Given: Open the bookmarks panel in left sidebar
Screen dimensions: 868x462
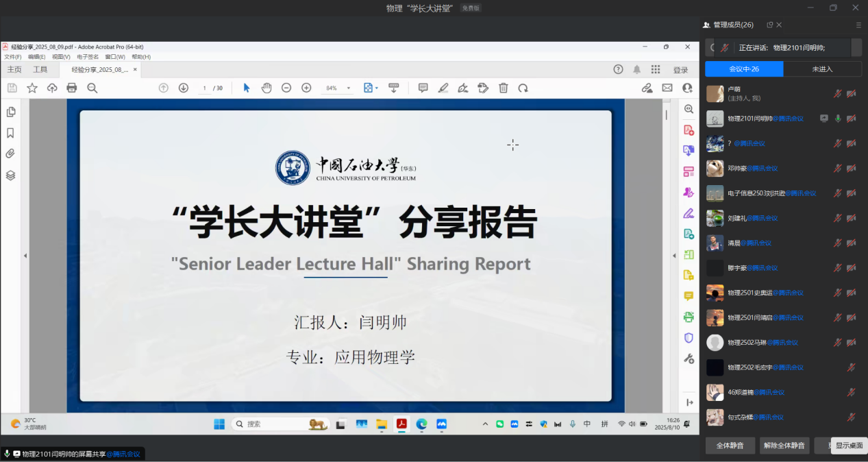Looking at the screenshot, I should (x=10, y=133).
